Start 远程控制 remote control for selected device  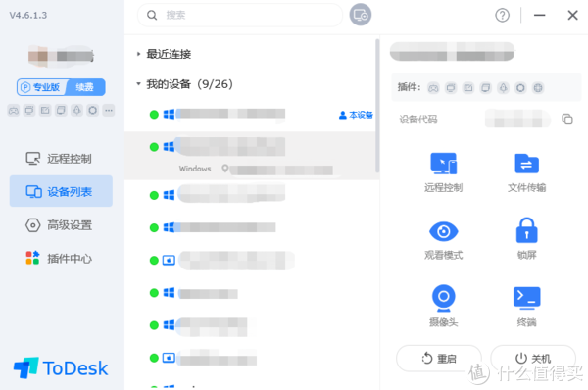point(444,172)
